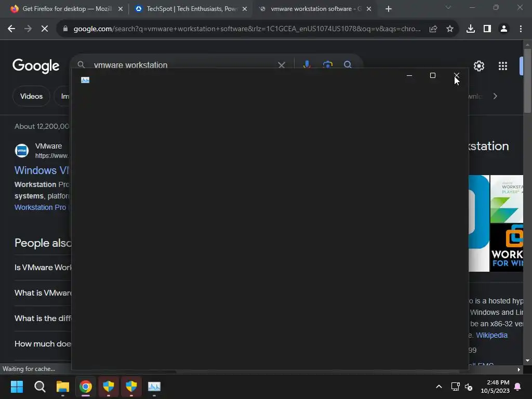Open the Google apps grid
Screen dimensions: 532x399
pos(503,66)
